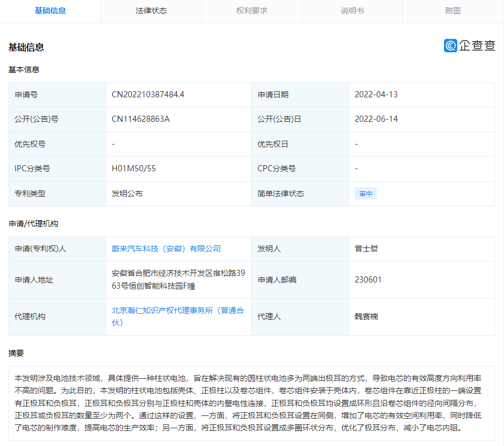The image size is (504, 446).
Task: Open agency link 北京瀚仁知识产权代理事务所
Action: click(178, 316)
